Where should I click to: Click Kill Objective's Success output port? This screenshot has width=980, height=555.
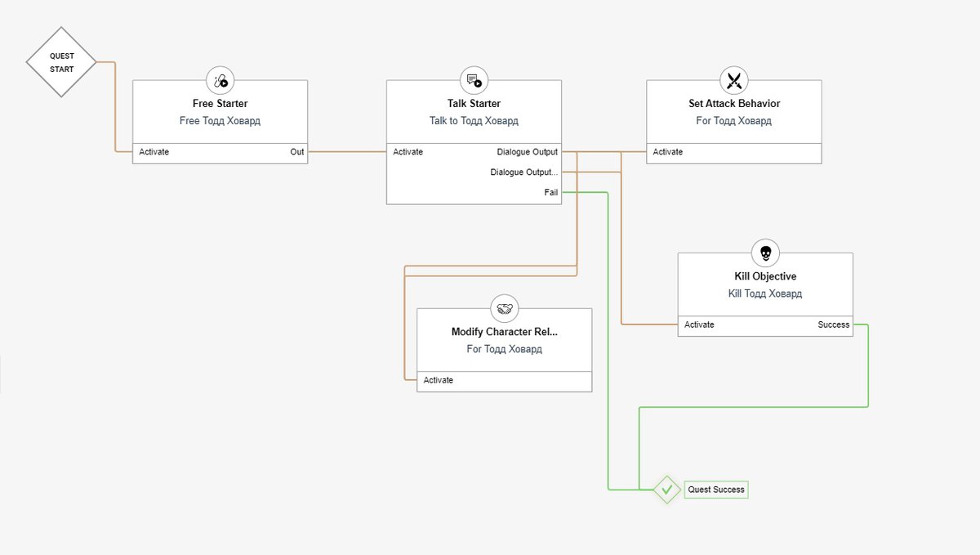(x=834, y=324)
